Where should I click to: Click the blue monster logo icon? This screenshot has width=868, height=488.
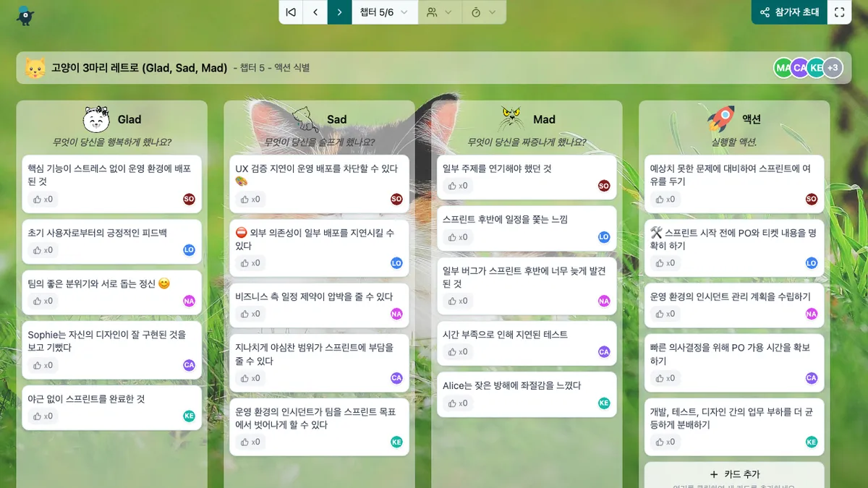pyautogui.click(x=25, y=14)
